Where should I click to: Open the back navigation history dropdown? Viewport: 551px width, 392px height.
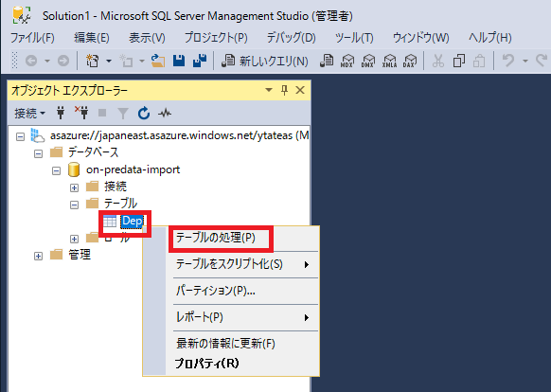[47, 62]
